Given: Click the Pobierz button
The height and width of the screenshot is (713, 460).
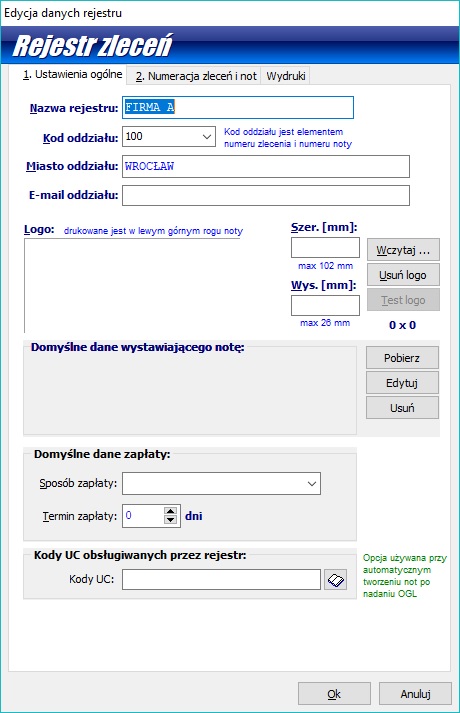Looking at the screenshot, I should pos(402,358).
